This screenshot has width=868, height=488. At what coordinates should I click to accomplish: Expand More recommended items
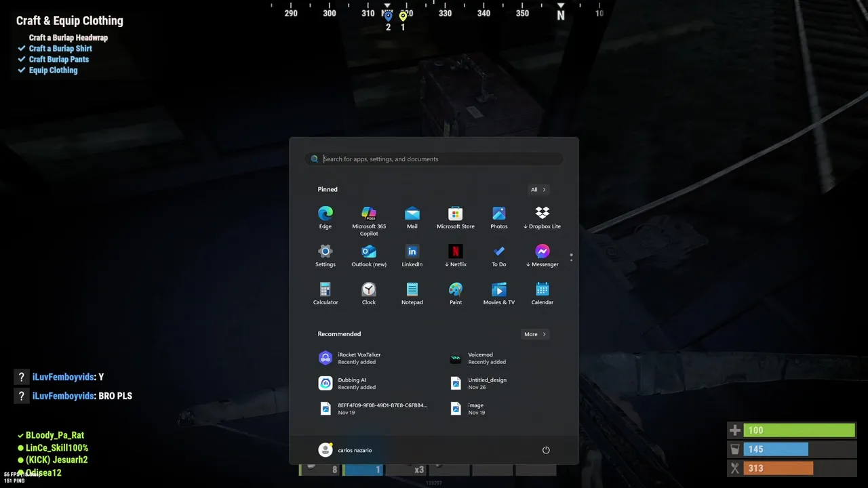[534, 334]
